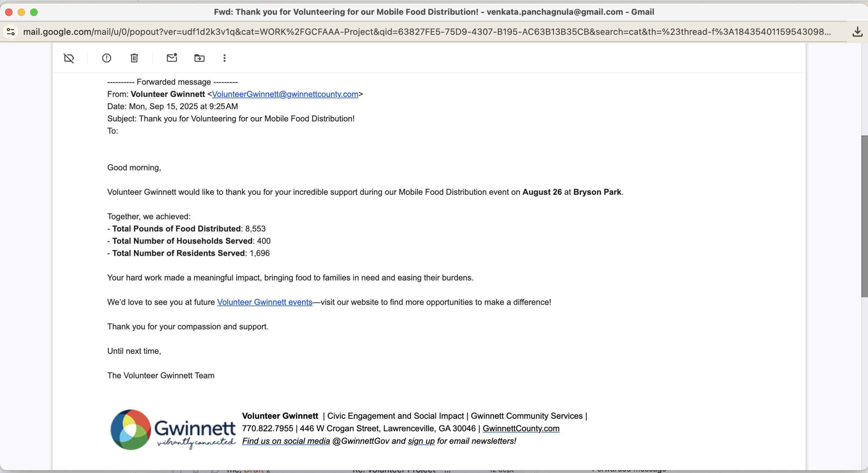
Task: Click the vertical scrollbar thumb on the right
Action: coord(864,216)
